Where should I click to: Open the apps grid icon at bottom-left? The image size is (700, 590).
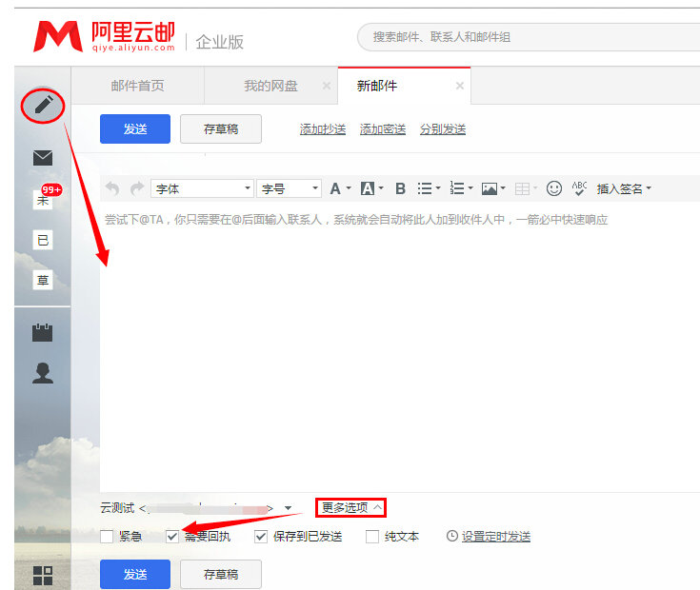43,575
